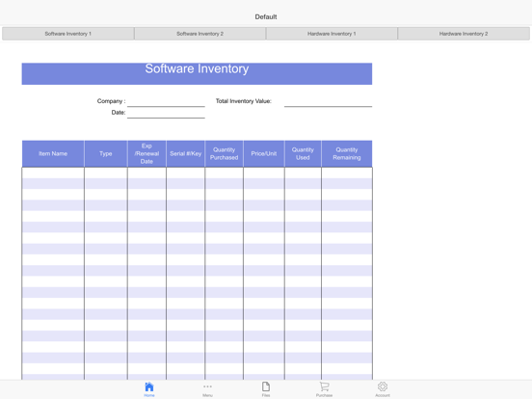Click the Date: label
Image resolution: width=532 pixels, height=399 pixels.
click(119, 113)
